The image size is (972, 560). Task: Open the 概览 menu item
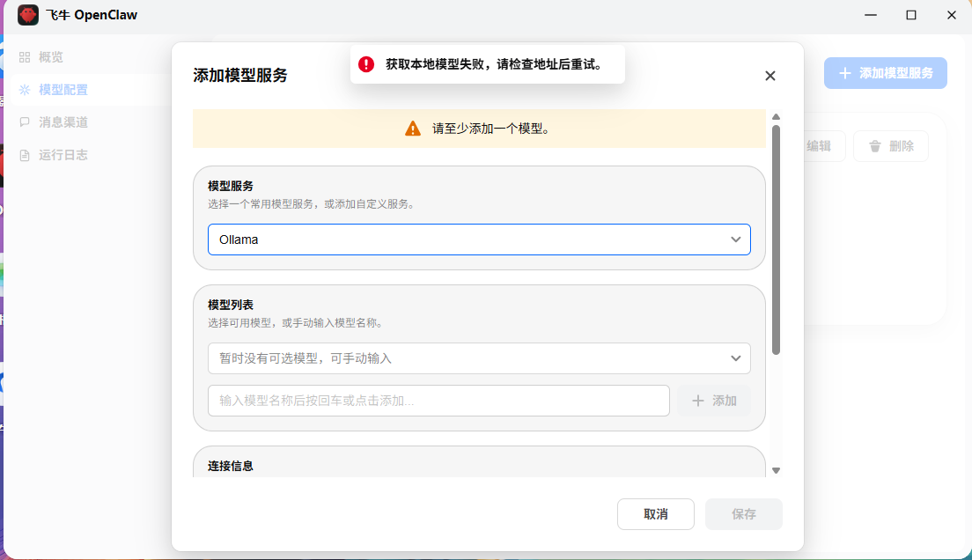(51, 57)
